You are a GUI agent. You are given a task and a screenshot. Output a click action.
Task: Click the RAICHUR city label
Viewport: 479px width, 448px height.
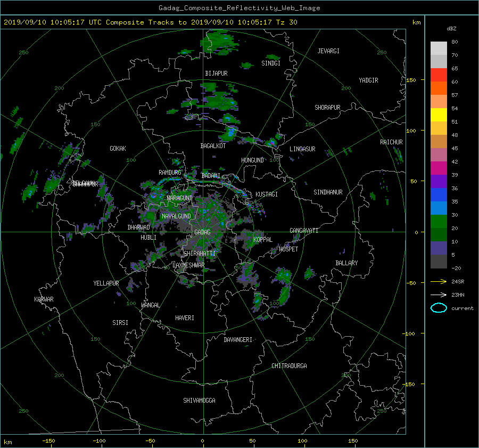(391, 142)
